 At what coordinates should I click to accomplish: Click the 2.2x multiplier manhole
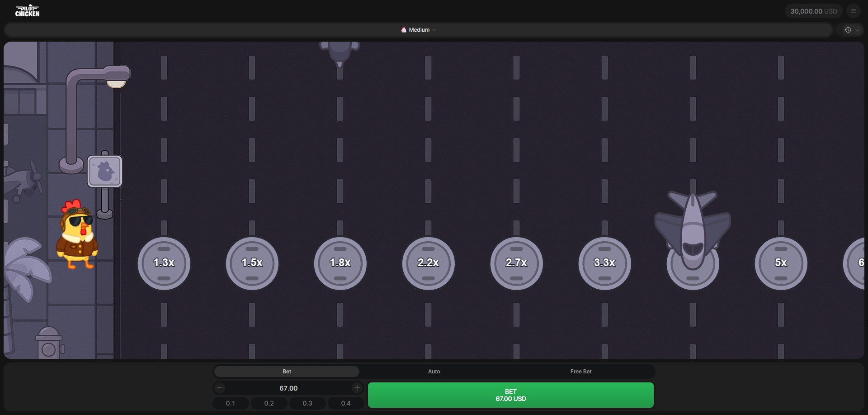[428, 263]
